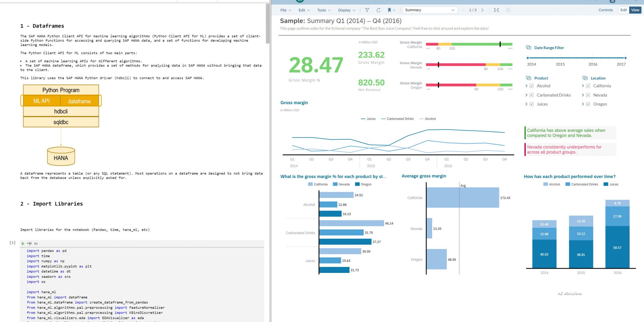Viewport: 644px width, 322px height.
Task: Toggle the Juices product checkbox
Action: pyautogui.click(x=532, y=104)
